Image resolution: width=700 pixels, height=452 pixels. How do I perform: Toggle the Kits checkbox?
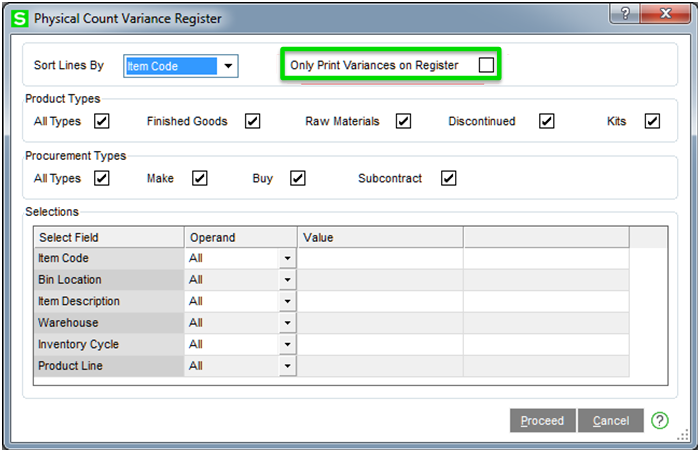click(652, 121)
